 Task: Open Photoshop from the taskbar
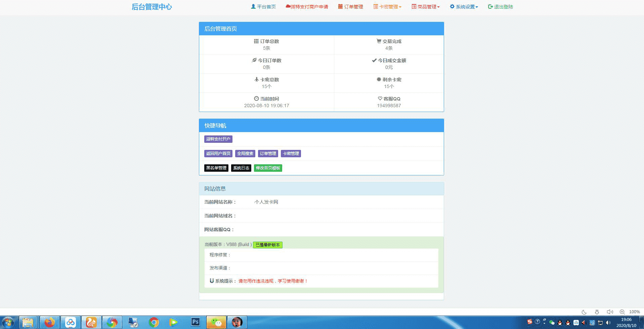[195, 322]
